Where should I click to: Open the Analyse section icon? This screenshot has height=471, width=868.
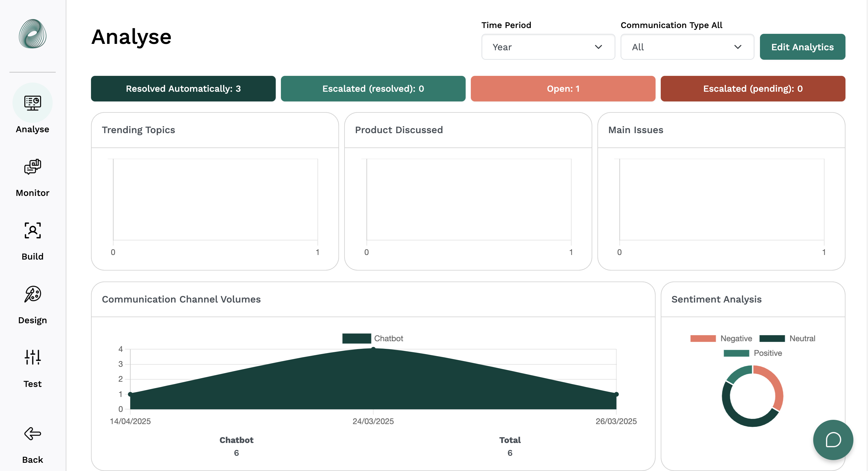(33, 103)
